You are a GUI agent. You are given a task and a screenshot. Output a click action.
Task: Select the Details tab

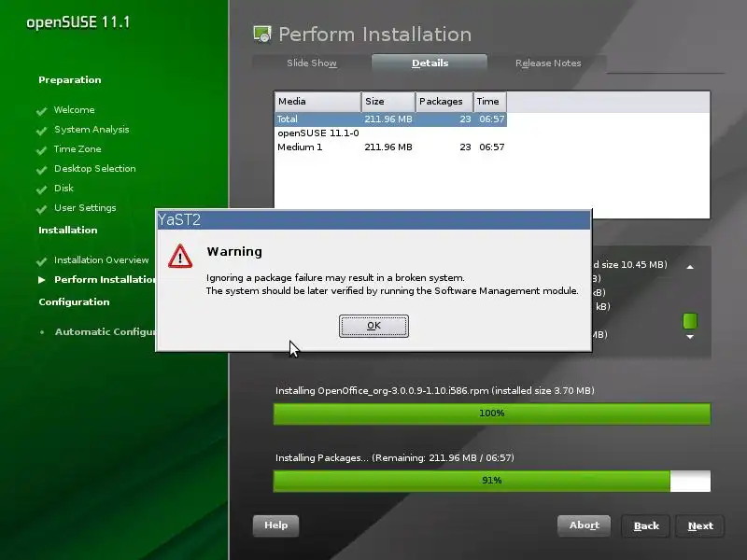click(x=430, y=63)
